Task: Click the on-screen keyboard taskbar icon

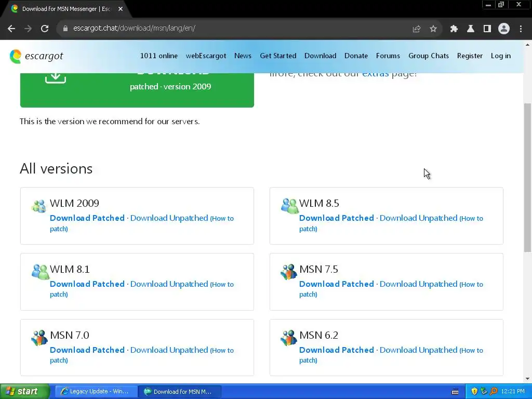Action: (x=455, y=392)
